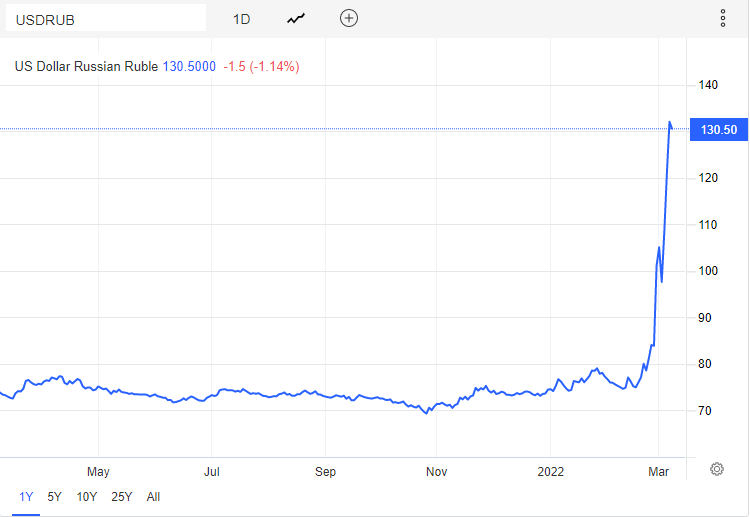Click the 130.5000 price value
The image size is (750, 517).
[x=189, y=66]
